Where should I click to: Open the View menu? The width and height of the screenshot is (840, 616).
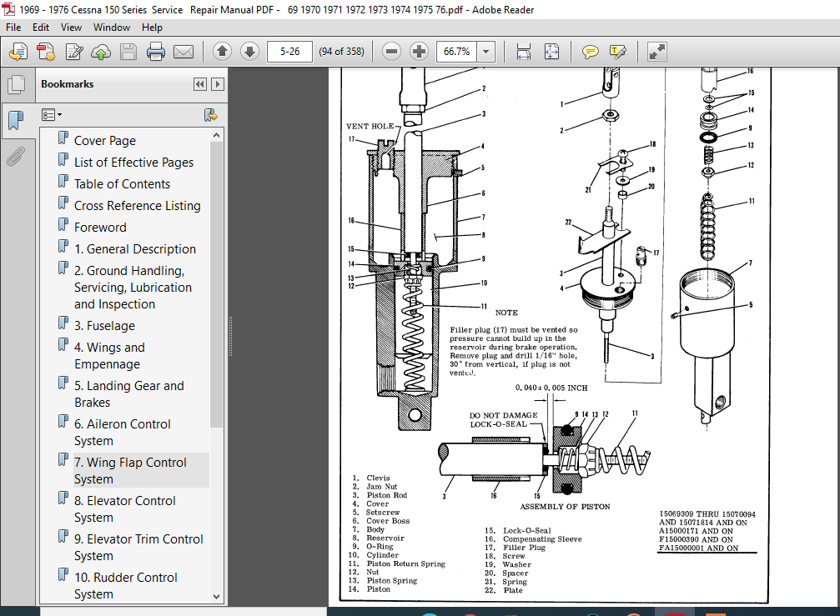(71, 28)
